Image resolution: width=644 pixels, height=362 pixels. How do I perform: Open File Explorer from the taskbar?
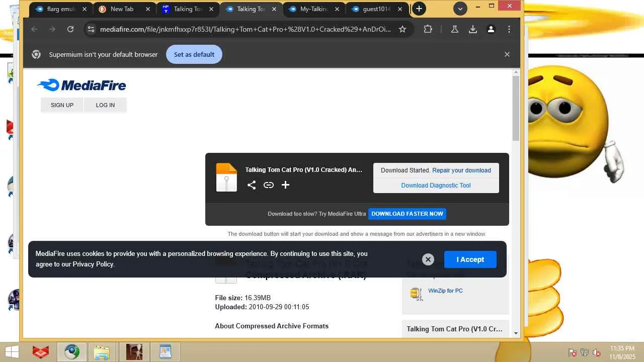point(102,352)
